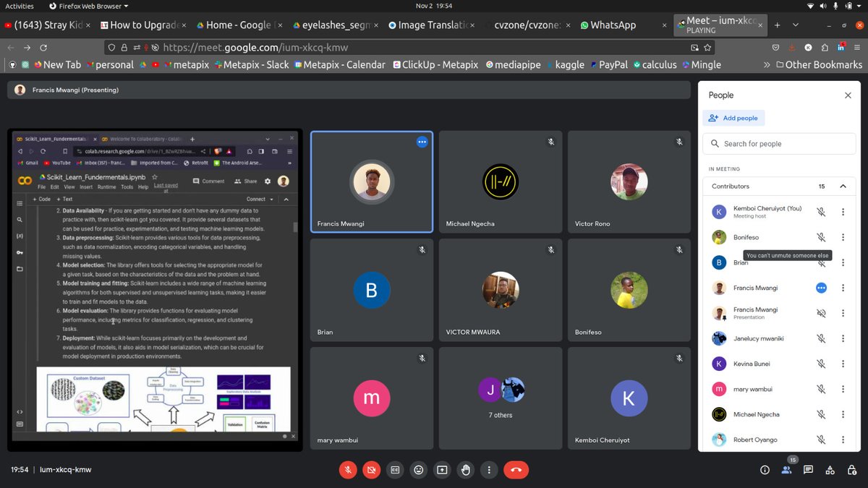Open the Activities menu in Ubuntu top bar
The width and height of the screenshot is (868, 488).
[20, 6]
